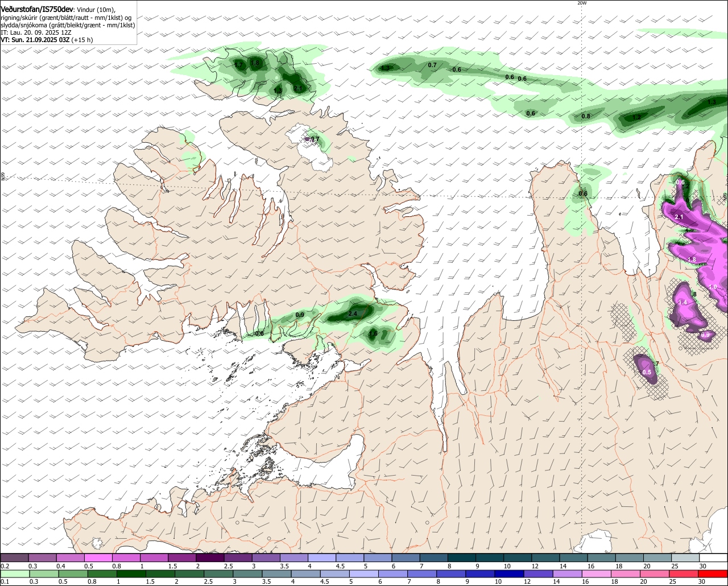This screenshot has height=586, width=728.
Task: Click the 0.8 precipitation value on the map
Action: tap(586, 116)
